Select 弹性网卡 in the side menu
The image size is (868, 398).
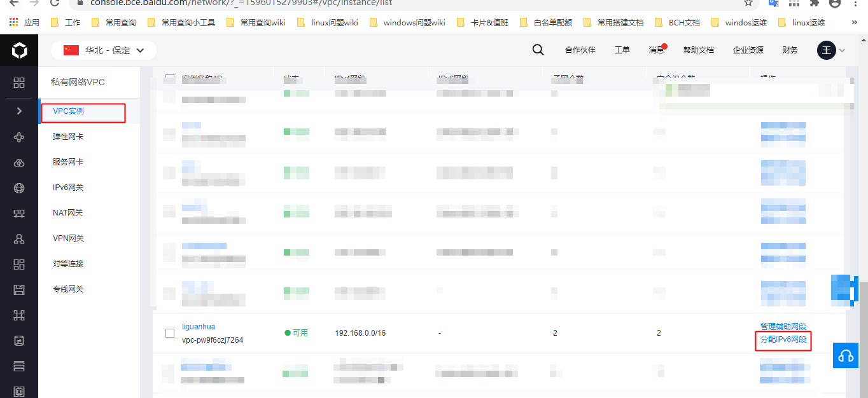pos(68,137)
